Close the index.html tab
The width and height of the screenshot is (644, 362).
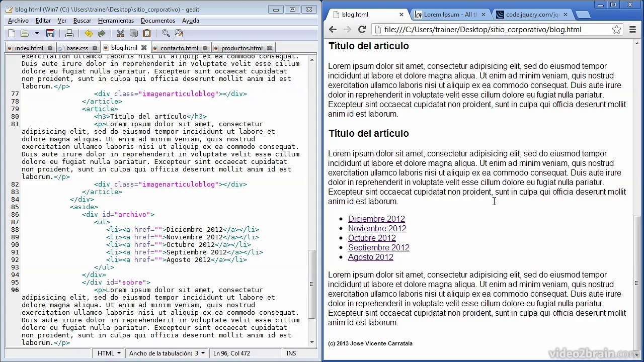[50, 48]
